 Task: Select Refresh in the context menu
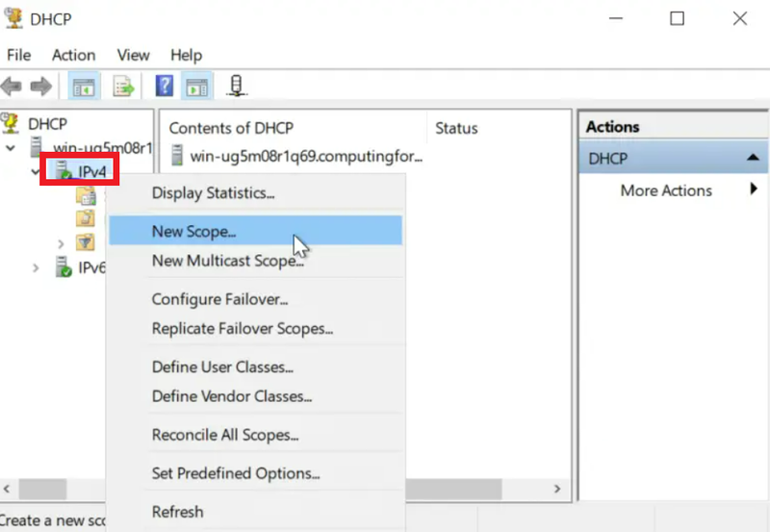coord(255,512)
